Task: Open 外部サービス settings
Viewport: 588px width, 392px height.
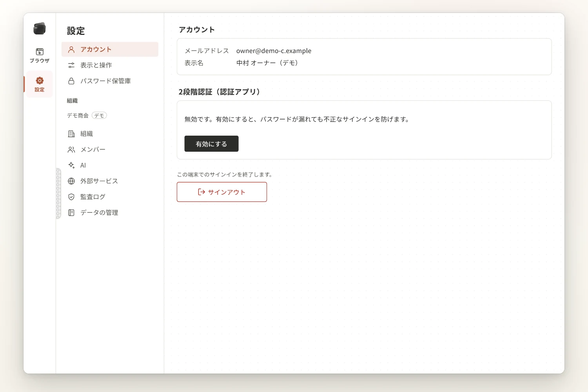Action: (110, 181)
